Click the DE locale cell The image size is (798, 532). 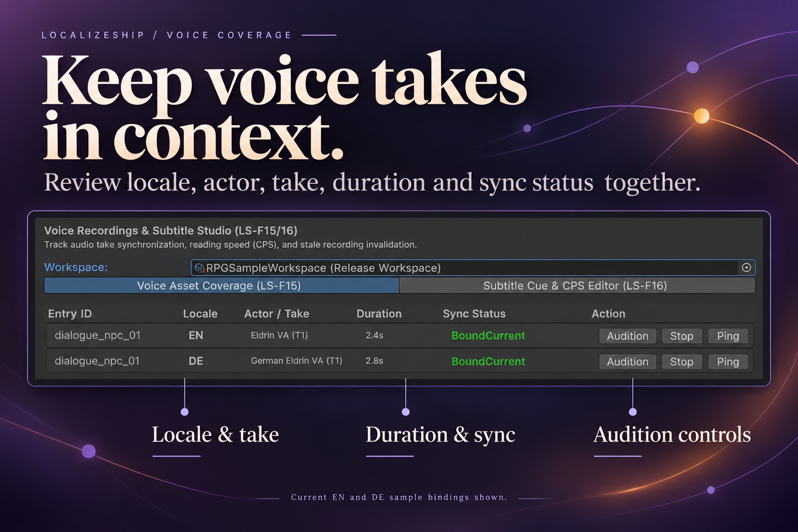pos(196,361)
